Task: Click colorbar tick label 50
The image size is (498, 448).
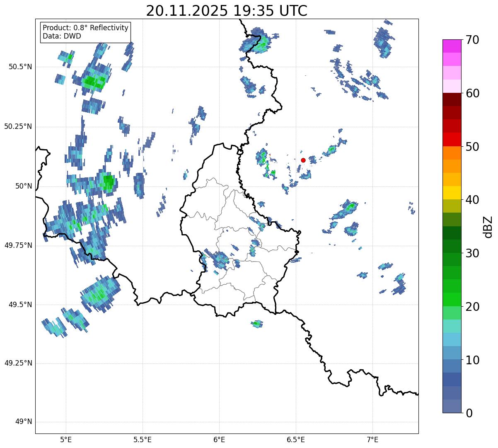Action: 472,147
